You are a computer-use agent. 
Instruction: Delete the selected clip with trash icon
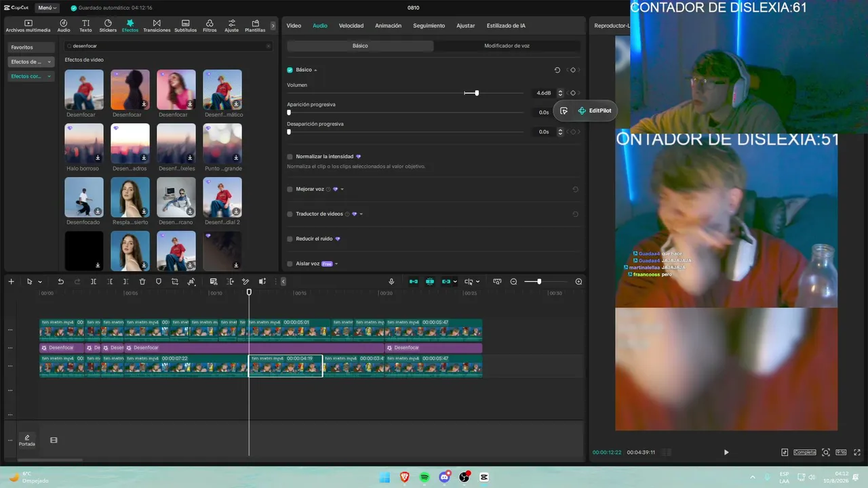[142, 281]
